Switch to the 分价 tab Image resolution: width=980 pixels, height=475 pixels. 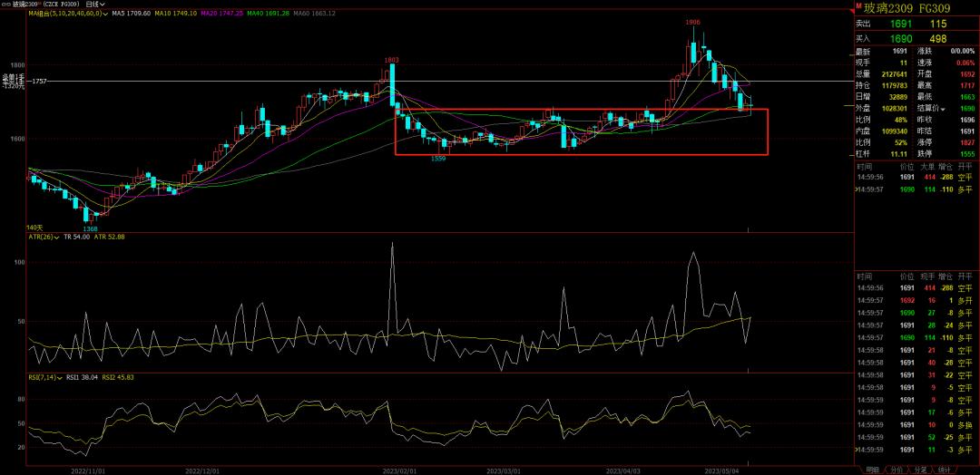pos(896,470)
